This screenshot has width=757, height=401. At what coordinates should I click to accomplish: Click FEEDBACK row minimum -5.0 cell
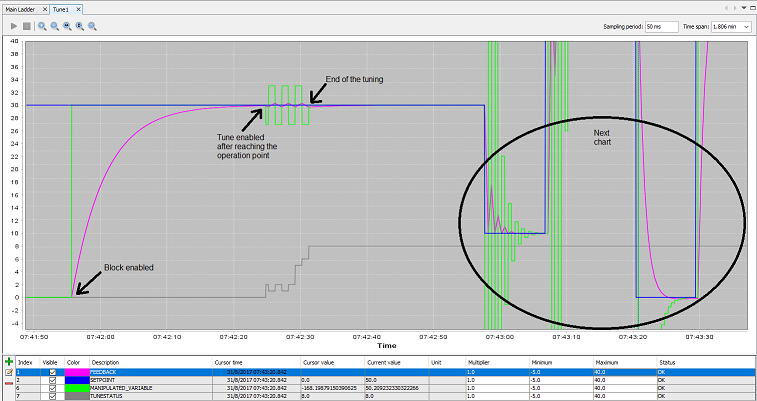[x=561, y=373]
